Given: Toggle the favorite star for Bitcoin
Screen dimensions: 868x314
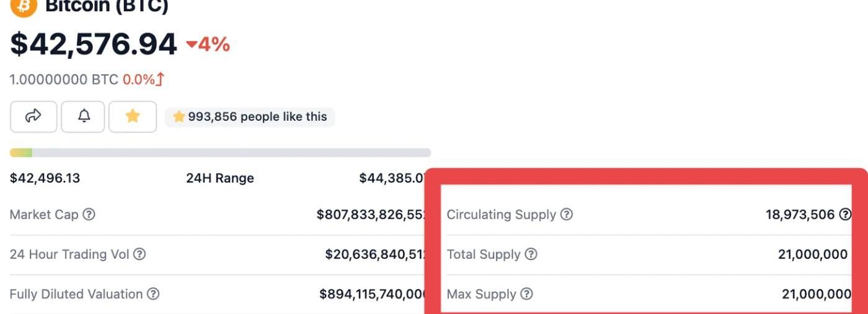Looking at the screenshot, I should (x=132, y=116).
